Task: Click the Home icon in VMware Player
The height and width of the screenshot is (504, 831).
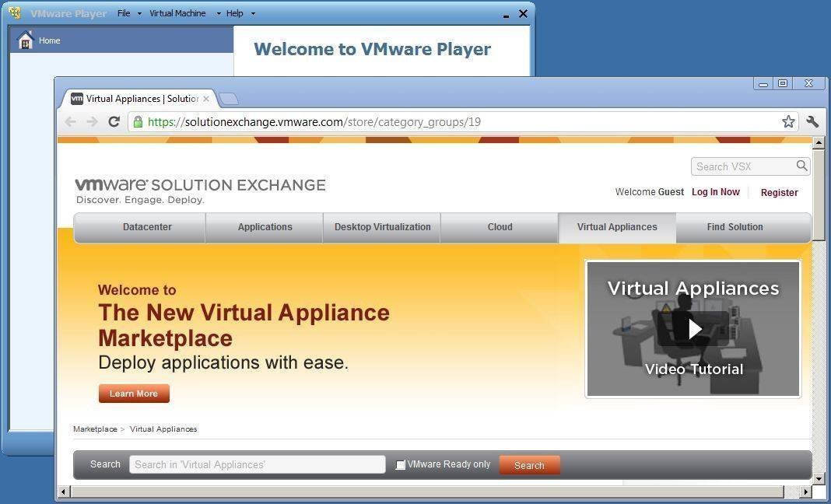Action: coord(26,40)
